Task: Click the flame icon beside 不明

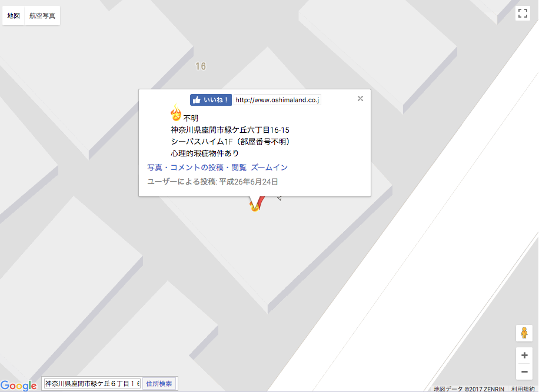Action: 176,113
